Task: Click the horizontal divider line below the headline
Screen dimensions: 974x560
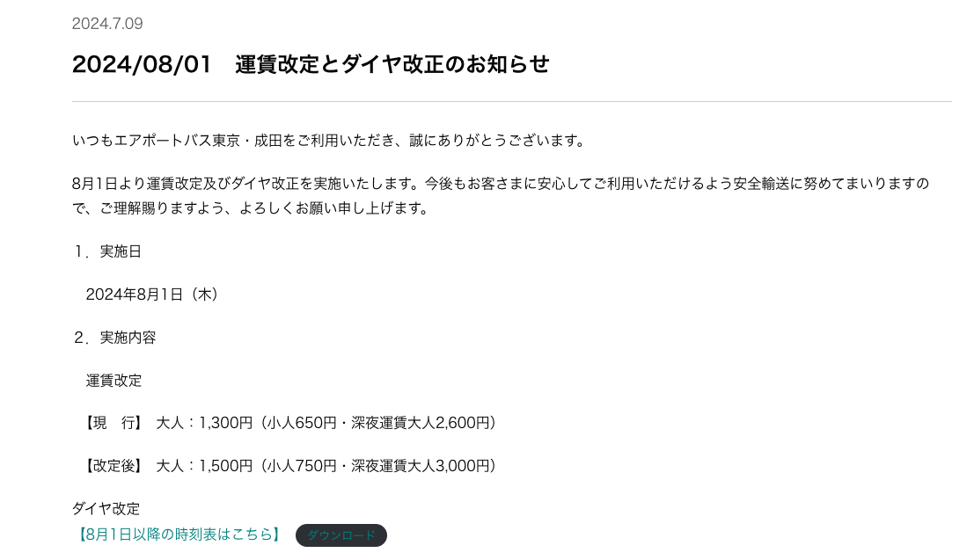Action: (x=511, y=102)
